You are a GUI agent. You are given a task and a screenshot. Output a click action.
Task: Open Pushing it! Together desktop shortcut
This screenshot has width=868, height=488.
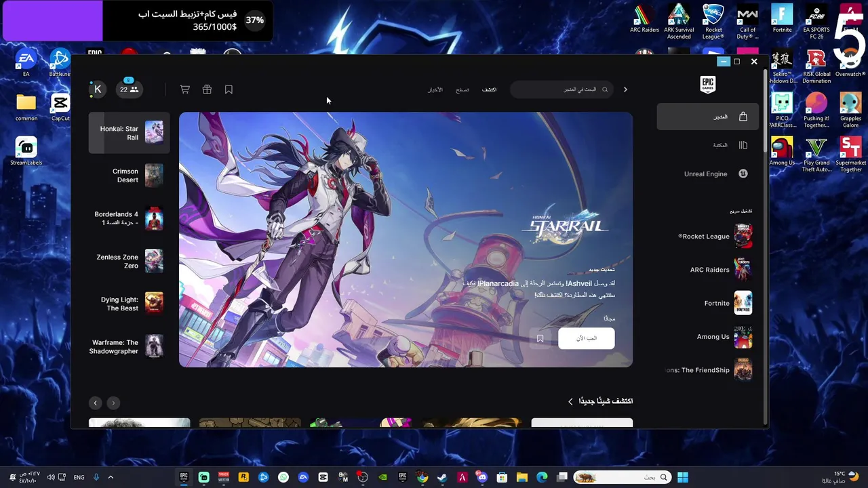pyautogui.click(x=816, y=111)
